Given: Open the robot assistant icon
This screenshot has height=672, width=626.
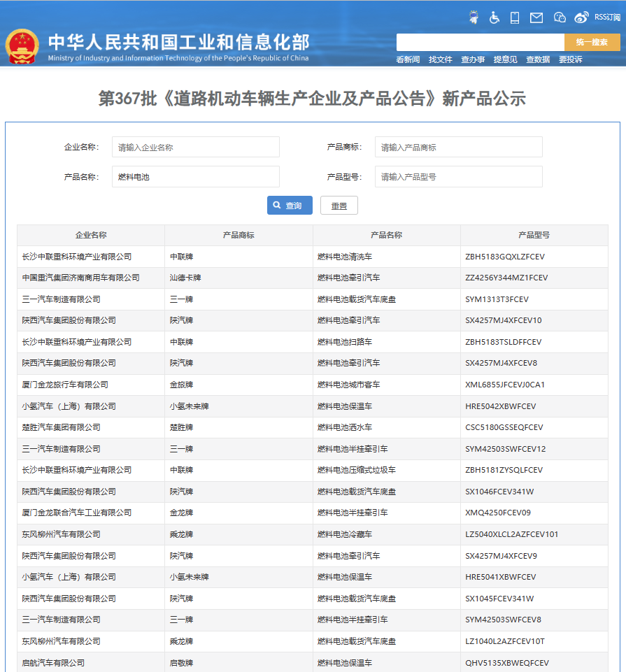Looking at the screenshot, I should coord(474,17).
